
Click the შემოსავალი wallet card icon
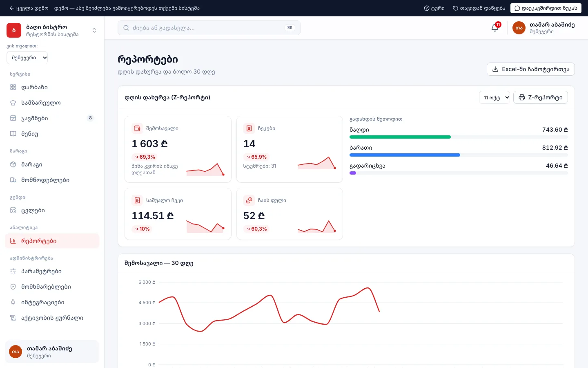(x=137, y=128)
